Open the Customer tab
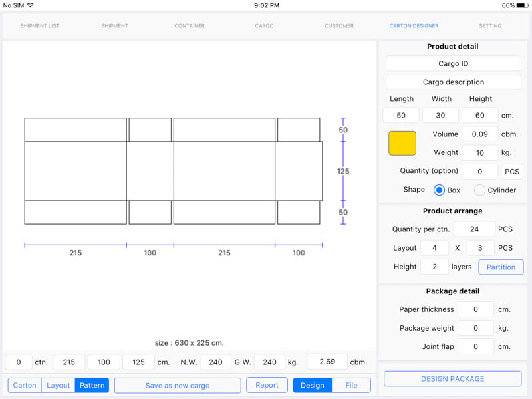 tap(339, 26)
